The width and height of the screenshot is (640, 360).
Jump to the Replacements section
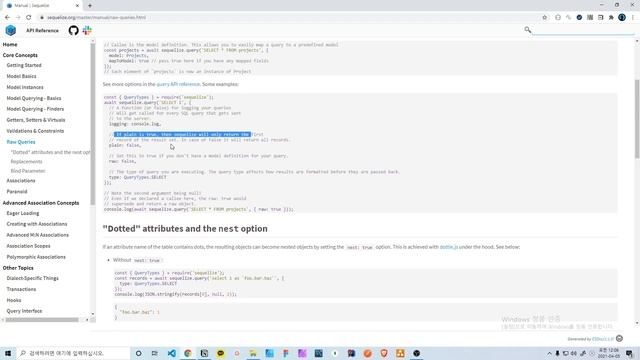pos(27,162)
